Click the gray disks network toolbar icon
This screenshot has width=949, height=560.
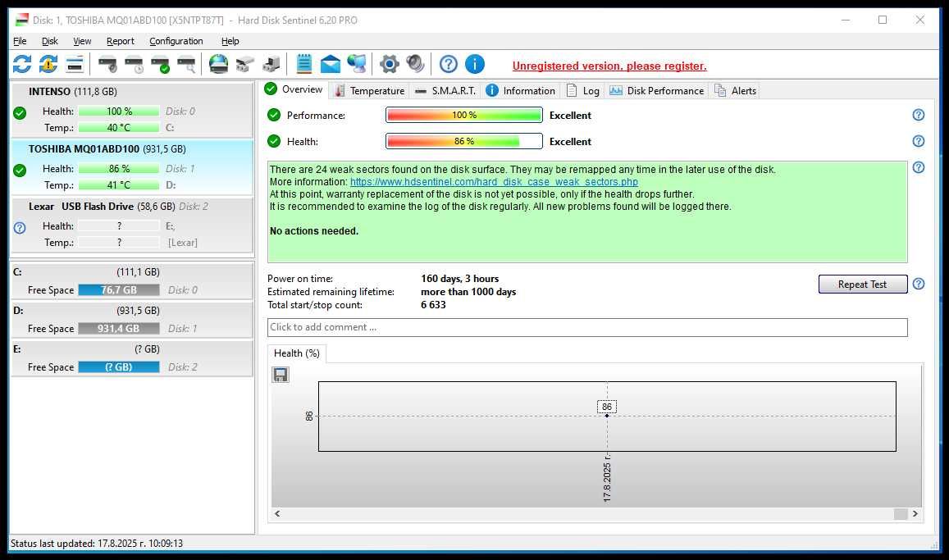(x=244, y=64)
